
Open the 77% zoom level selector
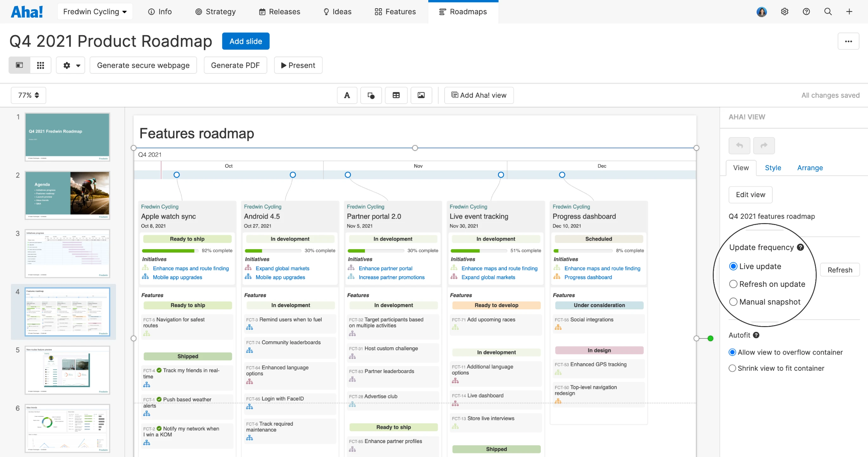tap(29, 95)
